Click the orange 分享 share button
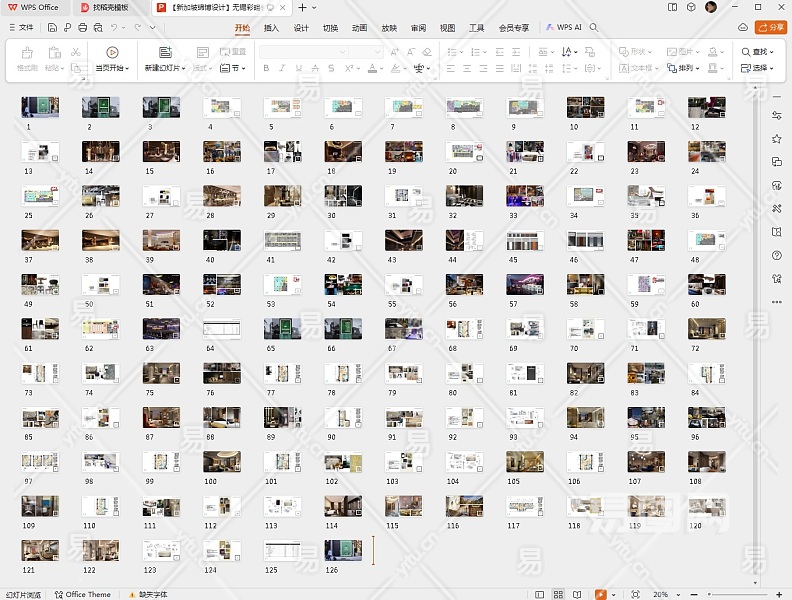Screen dimensions: 792x600 771,28
